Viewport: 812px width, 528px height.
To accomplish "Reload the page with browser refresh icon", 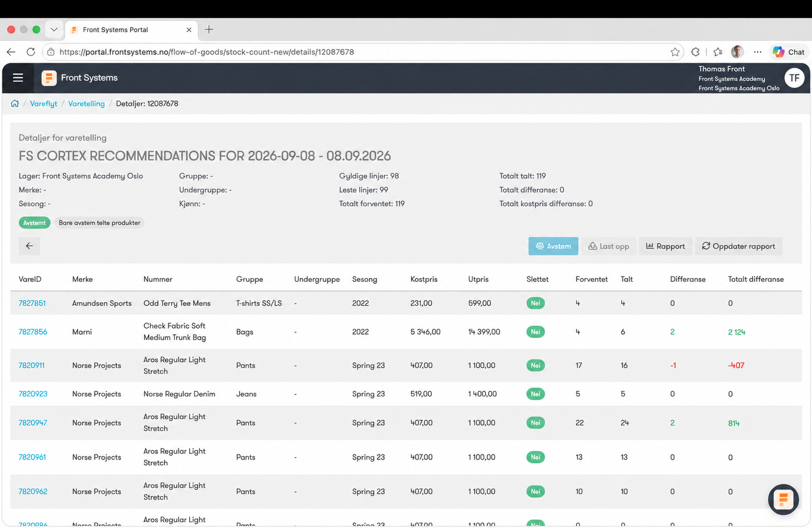I will coord(31,52).
